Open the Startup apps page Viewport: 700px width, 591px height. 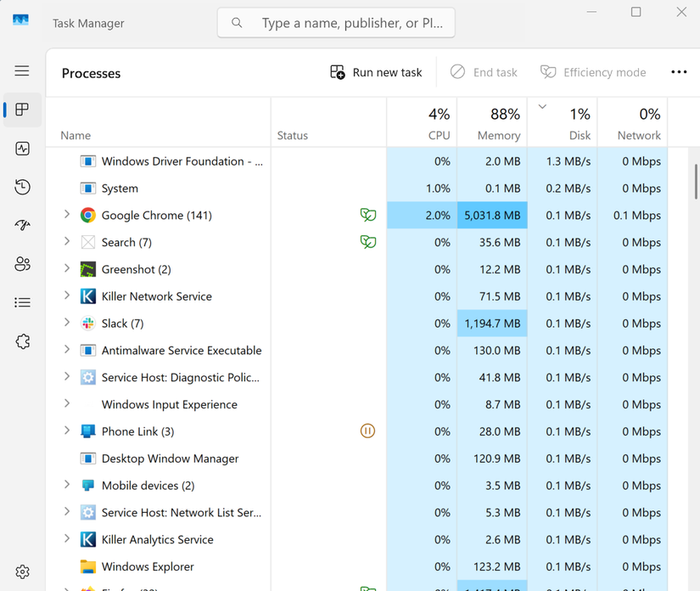point(21,225)
